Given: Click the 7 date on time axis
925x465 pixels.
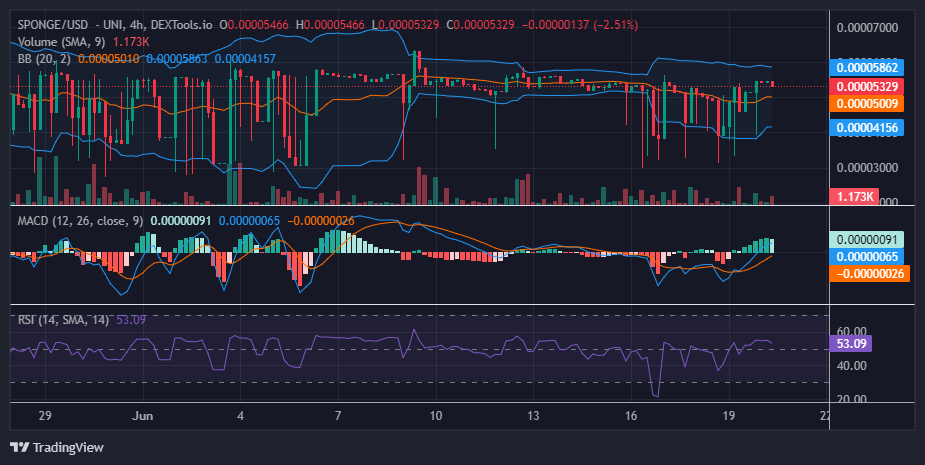Looking at the screenshot, I should 338,415.
